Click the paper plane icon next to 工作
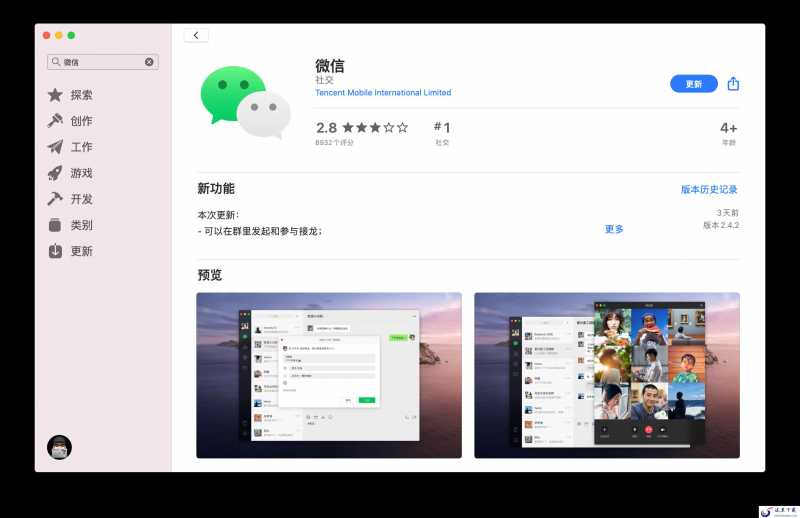This screenshot has height=518, width=800. click(x=55, y=147)
